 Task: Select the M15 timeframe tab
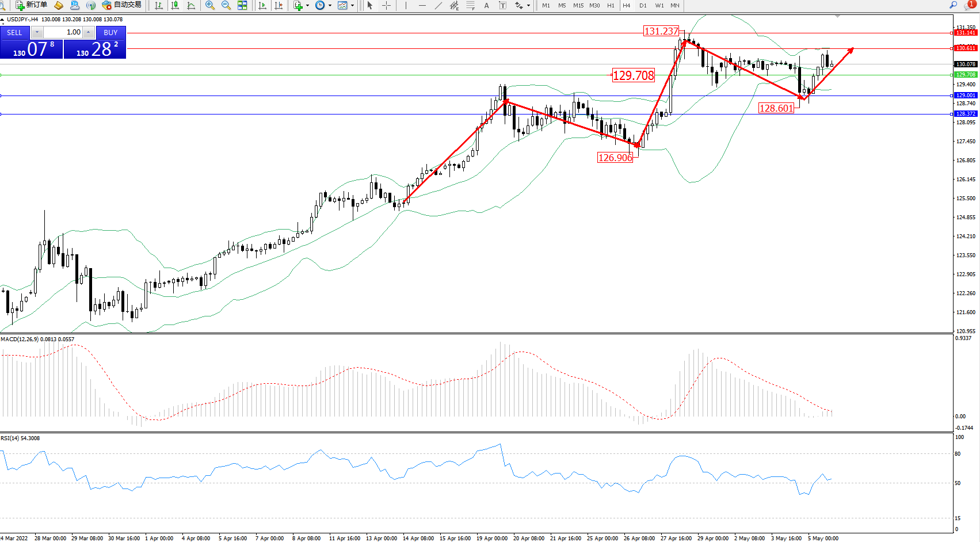click(x=578, y=5)
